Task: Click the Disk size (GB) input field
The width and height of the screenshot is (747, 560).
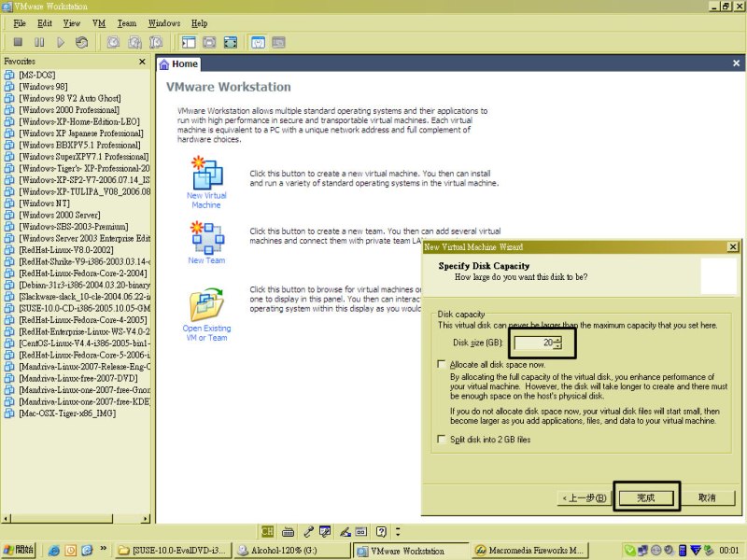Action: pyautogui.click(x=533, y=343)
